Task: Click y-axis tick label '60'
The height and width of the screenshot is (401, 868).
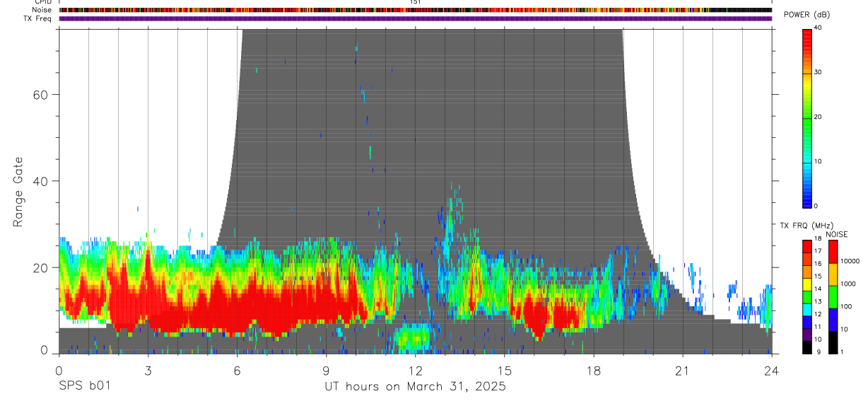Action: click(x=42, y=94)
